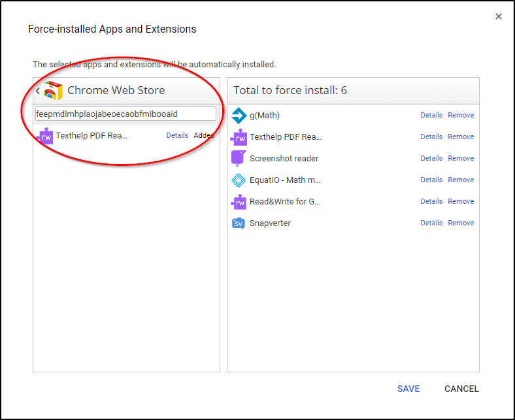This screenshot has width=515, height=420.
Task: Click the EquatIO extension icon
Action: [239, 180]
